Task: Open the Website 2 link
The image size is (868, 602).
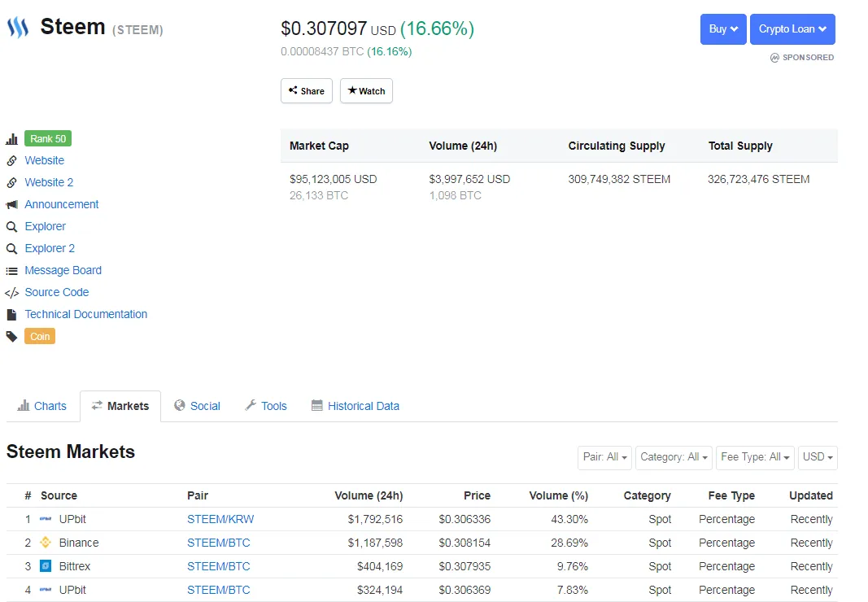Action: pyautogui.click(x=49, y=182)
